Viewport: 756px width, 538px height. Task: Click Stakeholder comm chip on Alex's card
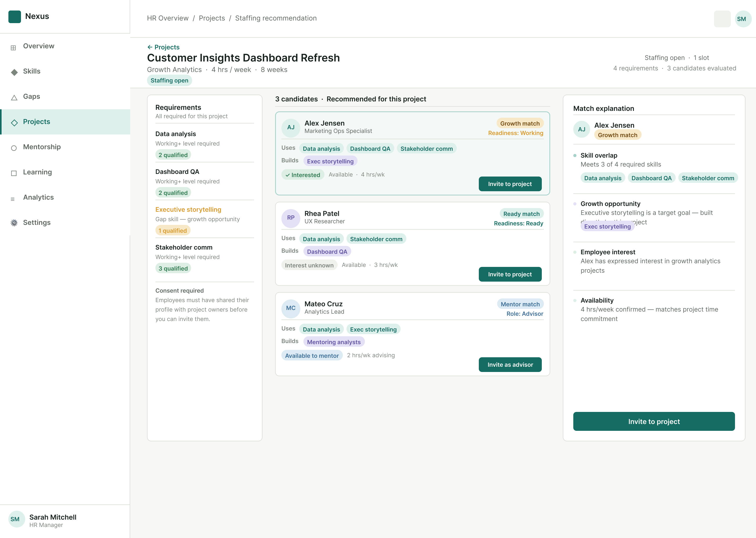tap(426, 149)
